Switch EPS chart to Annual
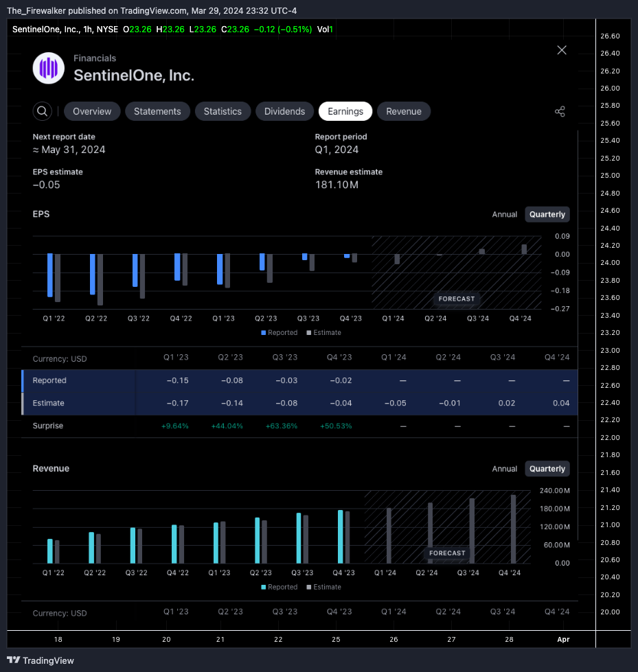This screenshot has width=638, height=672. 504,214
